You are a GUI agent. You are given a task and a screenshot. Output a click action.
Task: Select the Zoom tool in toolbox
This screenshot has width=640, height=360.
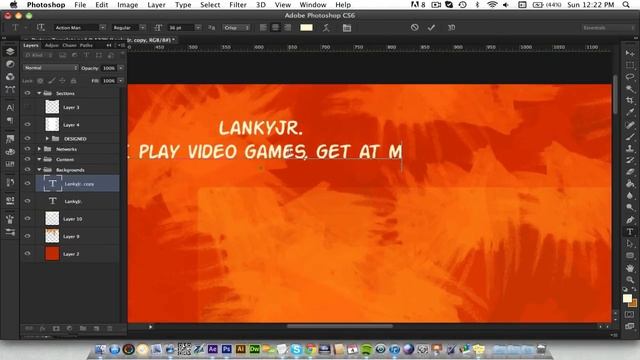click(x=630, y=280)
